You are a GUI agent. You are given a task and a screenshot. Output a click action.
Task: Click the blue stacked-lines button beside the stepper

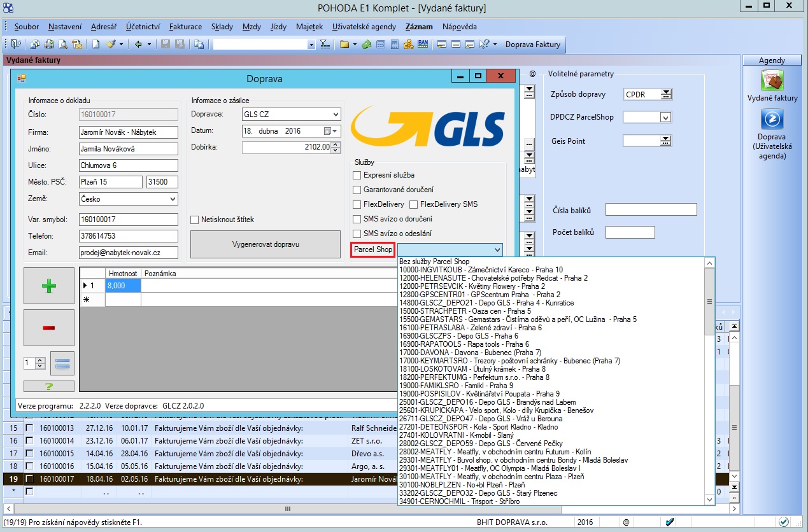click(62, 363)
